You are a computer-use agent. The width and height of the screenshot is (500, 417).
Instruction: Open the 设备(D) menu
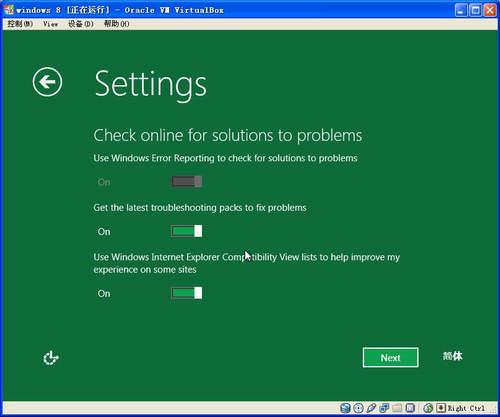click(81, 24)
